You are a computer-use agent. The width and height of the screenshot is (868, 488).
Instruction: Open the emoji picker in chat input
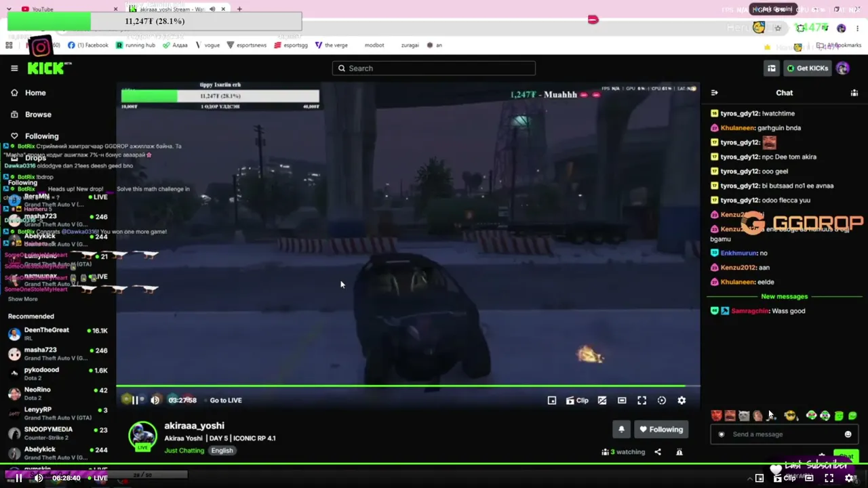848,434
